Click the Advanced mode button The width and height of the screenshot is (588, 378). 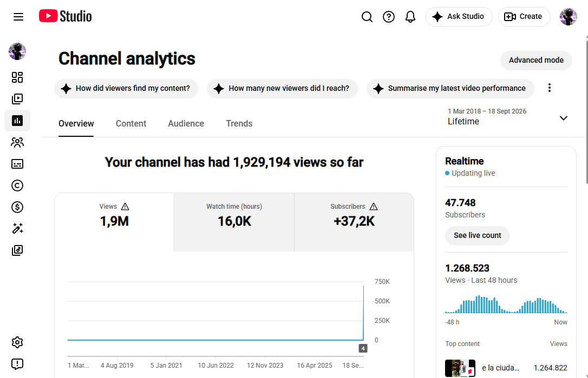click(x=536, y=61)
